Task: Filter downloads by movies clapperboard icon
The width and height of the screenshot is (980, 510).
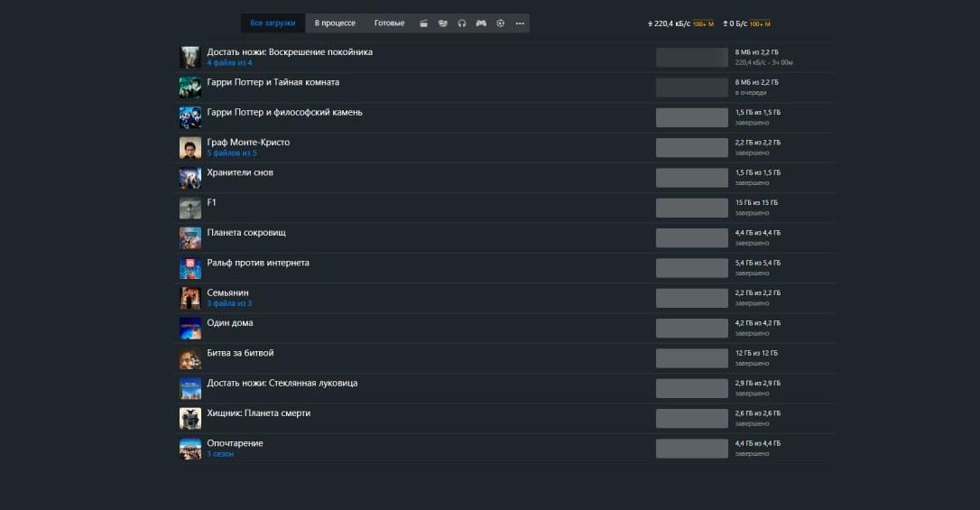Action: 423,23
